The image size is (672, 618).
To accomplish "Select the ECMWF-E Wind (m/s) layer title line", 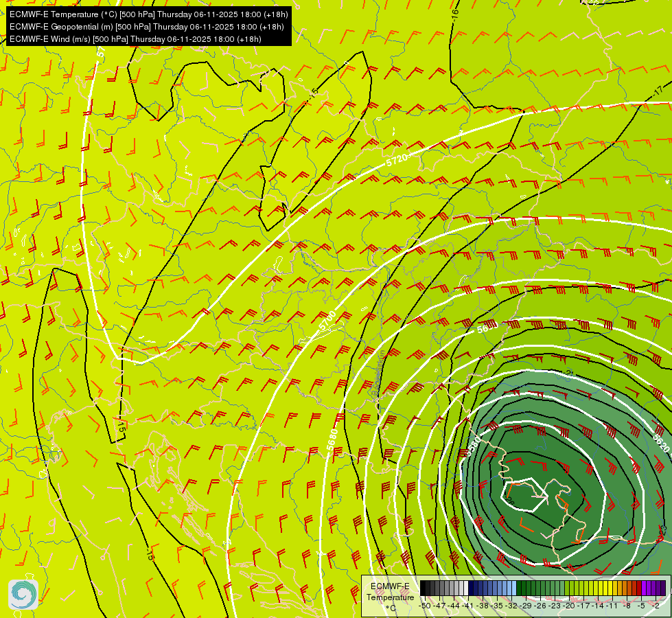I will 135,39.
